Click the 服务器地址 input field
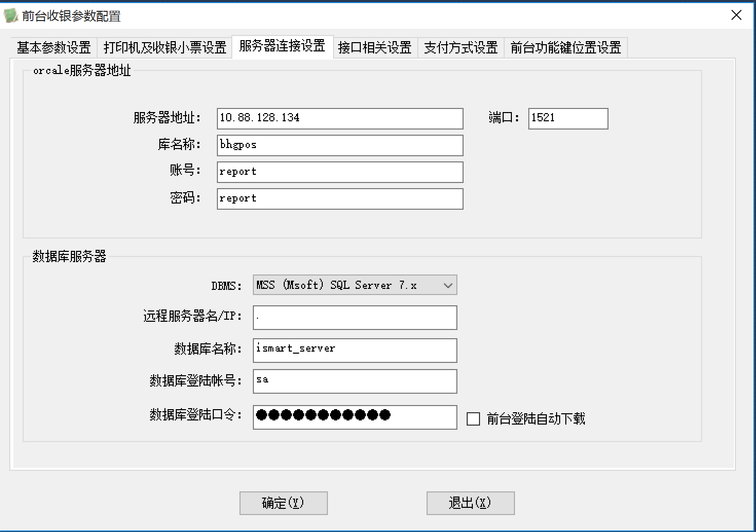Image resolution: width=756 pixels, height=532 pixels. point(340,118)
